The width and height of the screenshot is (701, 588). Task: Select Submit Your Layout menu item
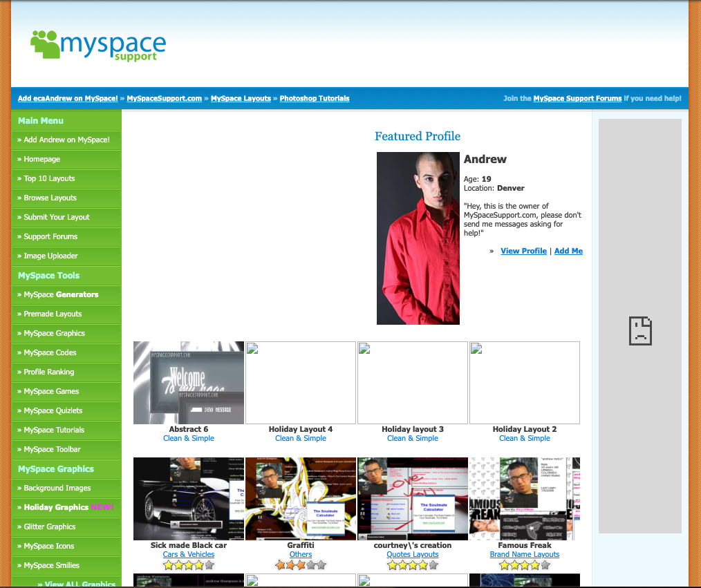point(66,217)
